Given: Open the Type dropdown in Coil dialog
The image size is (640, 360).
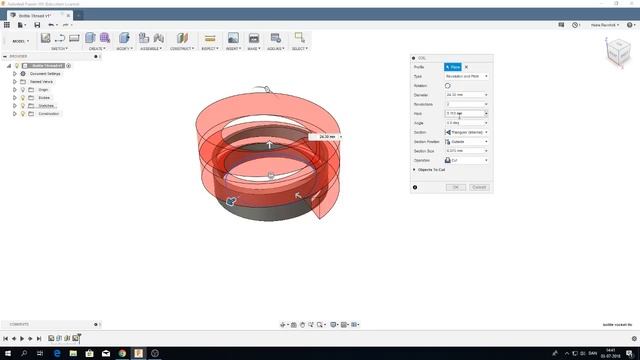Looking at the screenshot, I should 466,76.
